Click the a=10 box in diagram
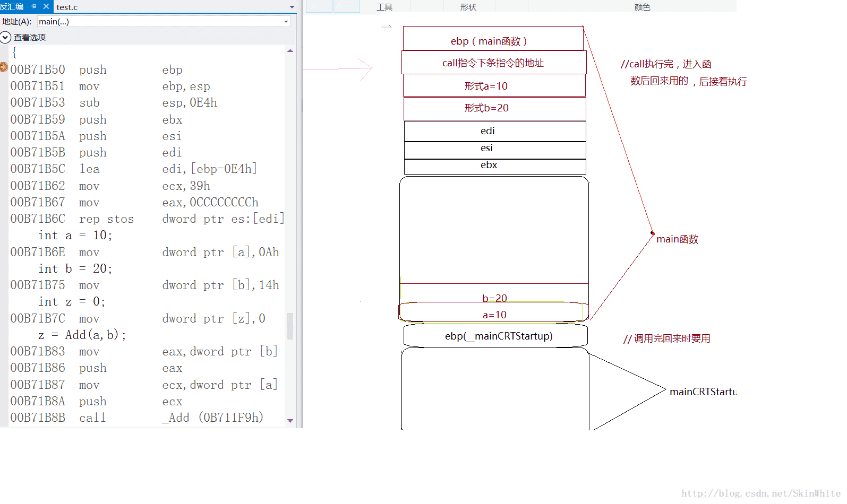This screenshot has height=504, width=847. [x=494, y=312]
